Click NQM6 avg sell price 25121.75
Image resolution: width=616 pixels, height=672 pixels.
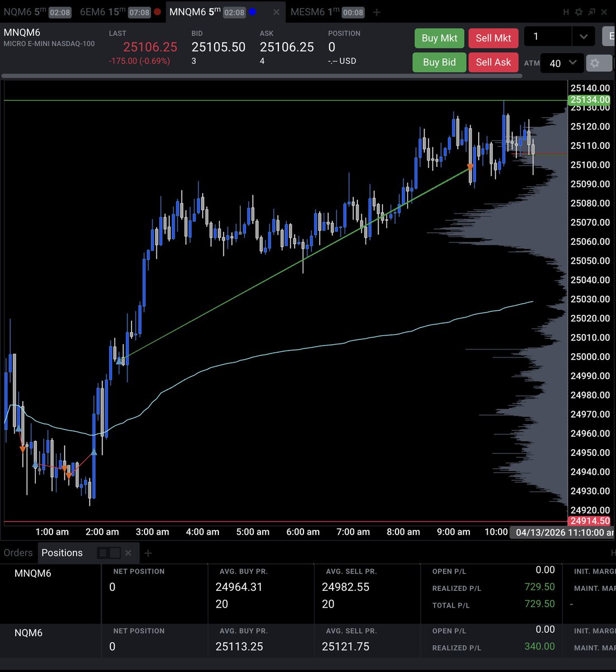tap(346, 646)
